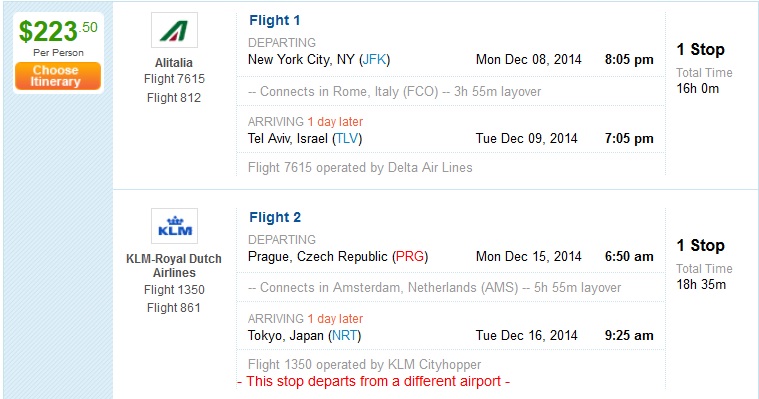
Task: Click the KLM airline logo
Action: pyautogui.click(x=174, y=226)
